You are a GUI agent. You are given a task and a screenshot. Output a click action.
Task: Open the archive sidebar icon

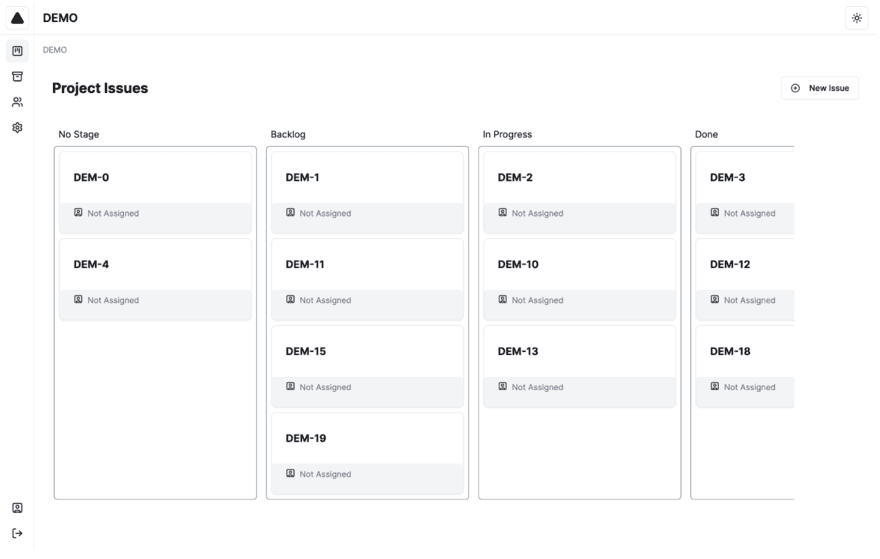tap(17, 76)
